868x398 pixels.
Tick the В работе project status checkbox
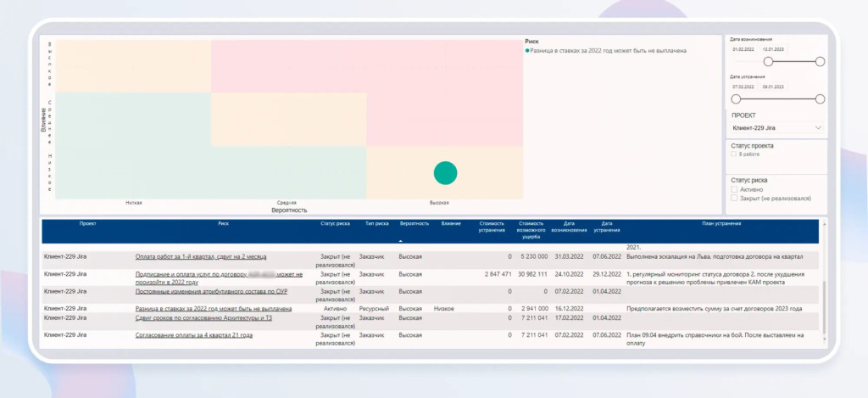tap(734, 154)
